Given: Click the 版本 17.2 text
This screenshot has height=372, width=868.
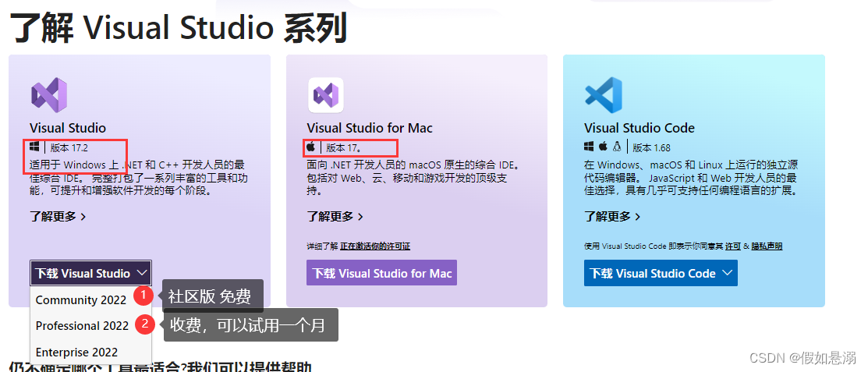Looking at the screenshot, I should 69,148.
